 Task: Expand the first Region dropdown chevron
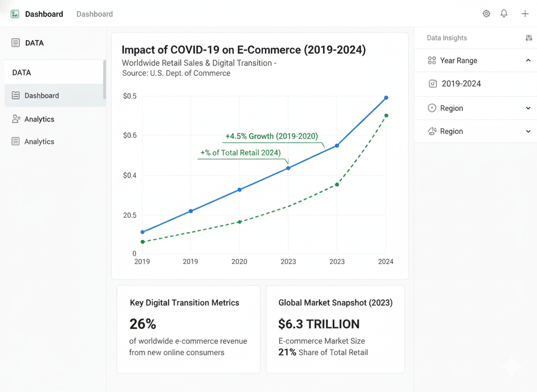[528, 108]
